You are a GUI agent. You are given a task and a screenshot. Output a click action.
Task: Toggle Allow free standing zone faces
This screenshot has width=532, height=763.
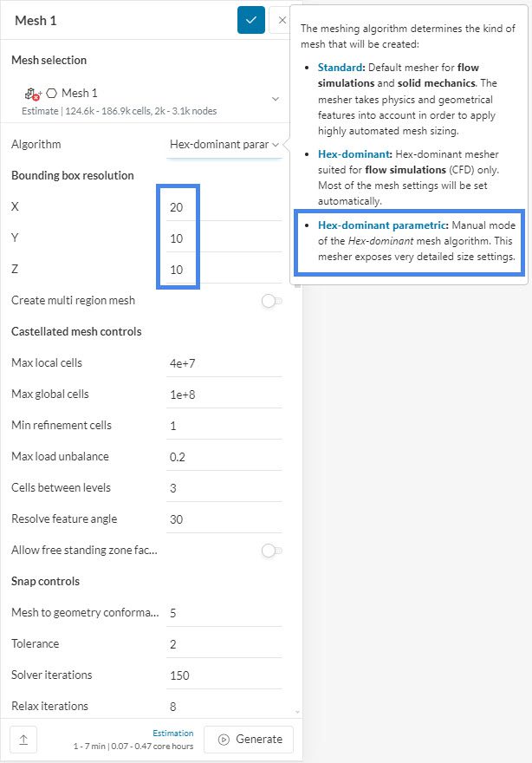click(271, 551)
